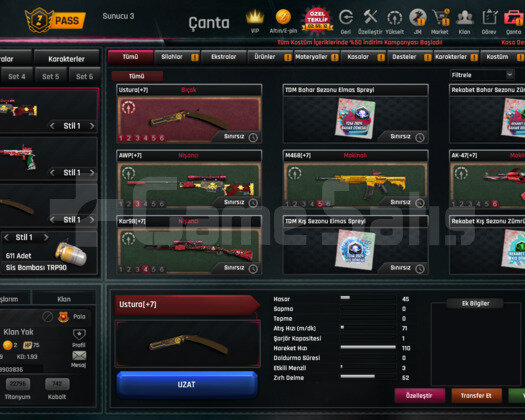Go back with the Geri icon
This screenshot has height=420, width=525.
point(346,17)
